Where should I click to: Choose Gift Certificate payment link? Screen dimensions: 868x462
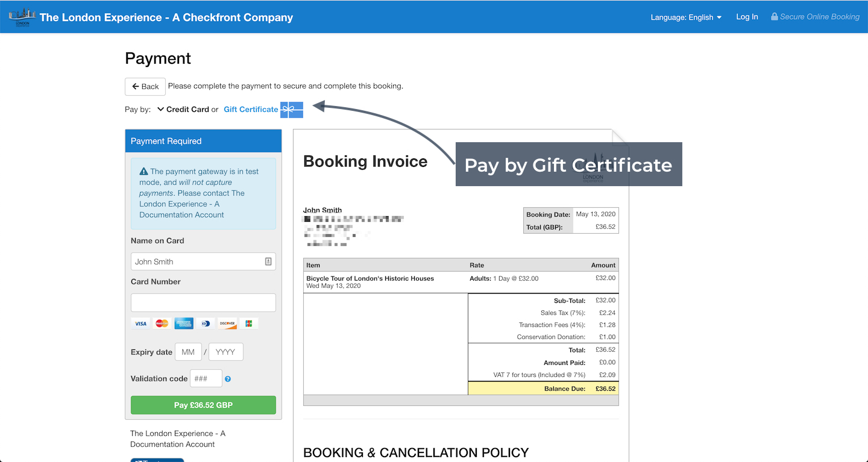pyautogui.click(x=251, y=110)
